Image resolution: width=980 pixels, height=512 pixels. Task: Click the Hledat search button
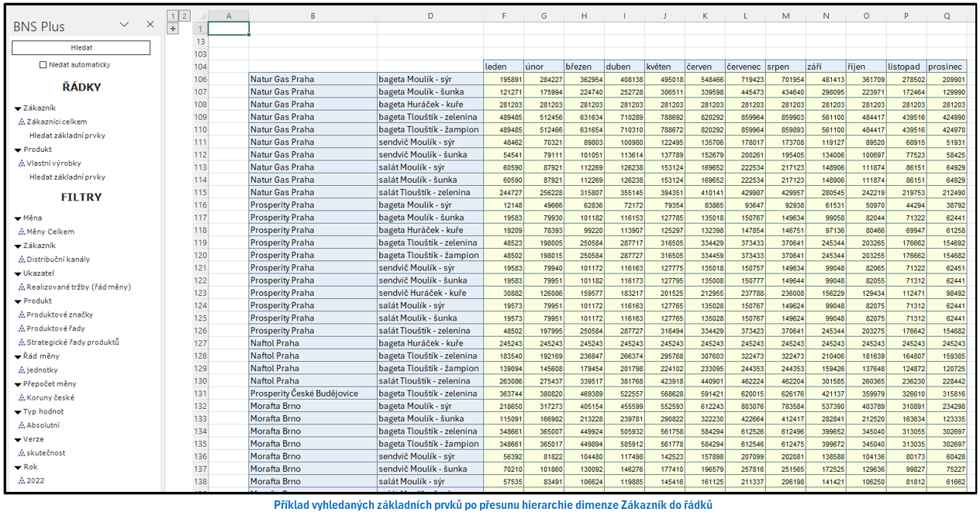(81, 48)
